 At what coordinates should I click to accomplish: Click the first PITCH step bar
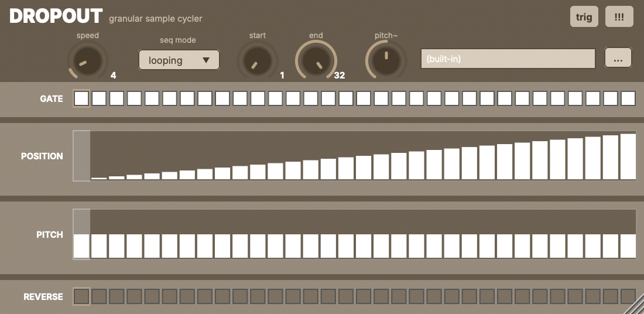point(82,246)
